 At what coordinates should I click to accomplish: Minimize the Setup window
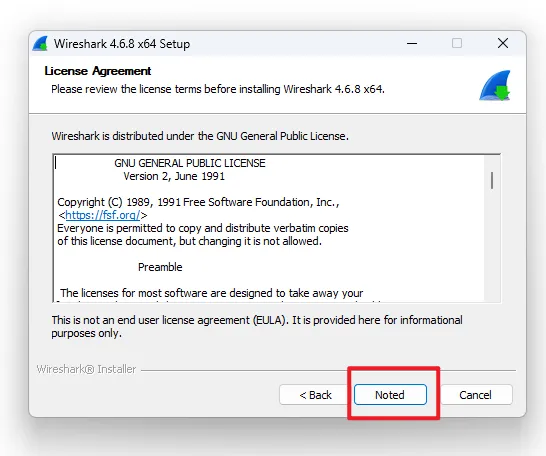(x=412, y=44)
